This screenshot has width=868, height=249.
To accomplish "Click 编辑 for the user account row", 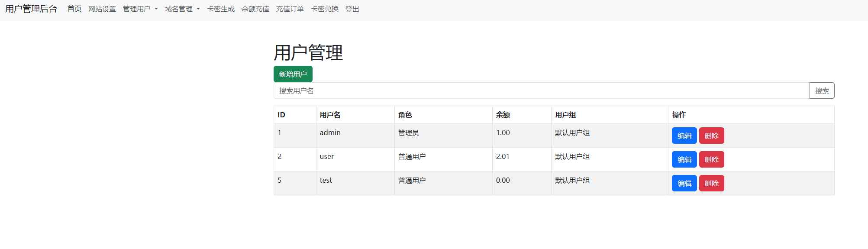I will pyautogui.click(x=684, y=159).
